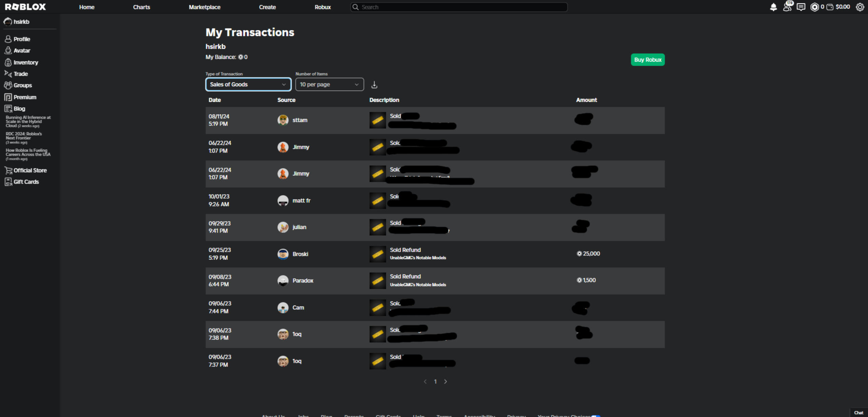Open the Create menu item
868x417 pixels.
(x=267, y=7)
